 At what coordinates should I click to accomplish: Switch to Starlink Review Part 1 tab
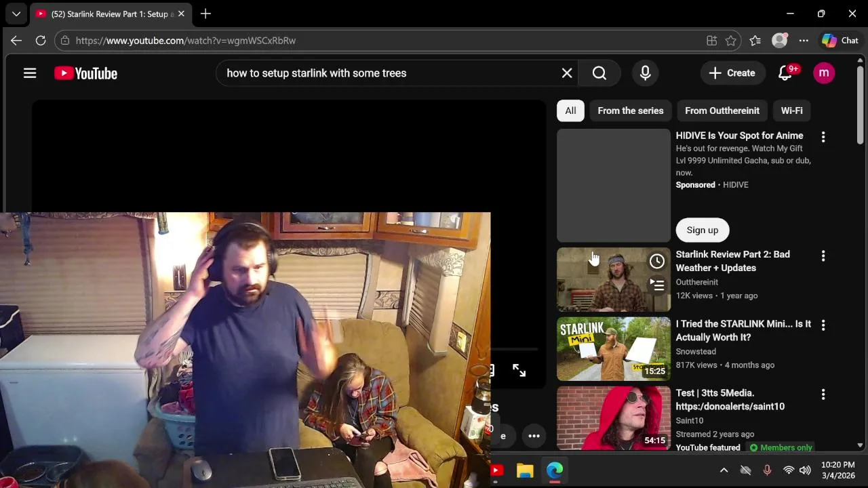tap(110, 14)
